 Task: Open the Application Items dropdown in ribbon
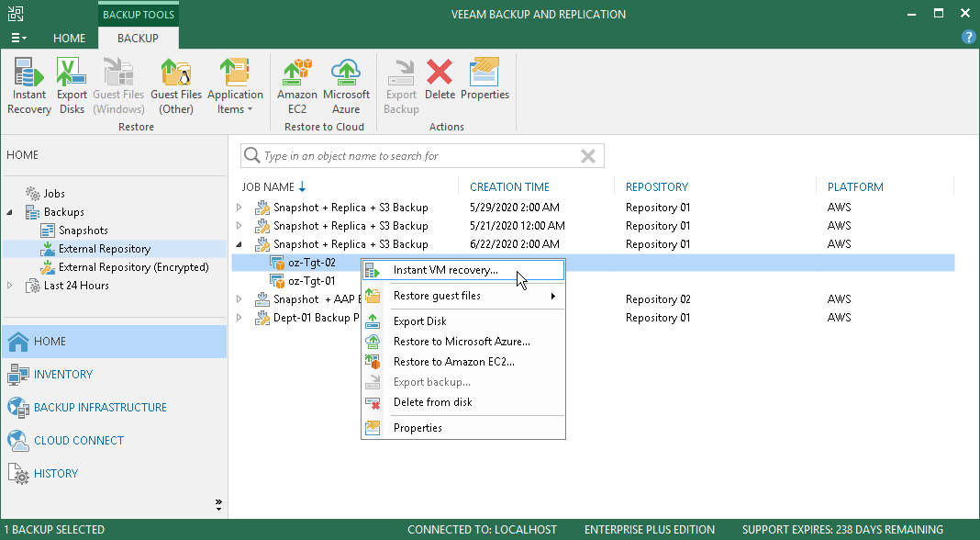pos(235,85)
